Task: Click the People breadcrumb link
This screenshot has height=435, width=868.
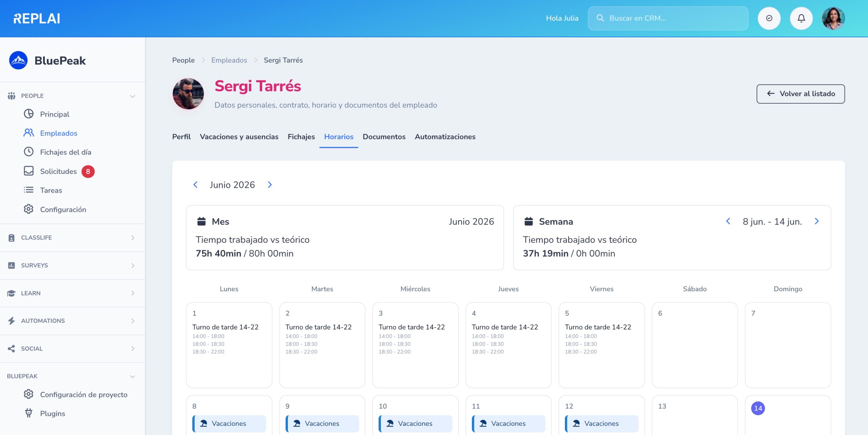Action: point(183,60)
